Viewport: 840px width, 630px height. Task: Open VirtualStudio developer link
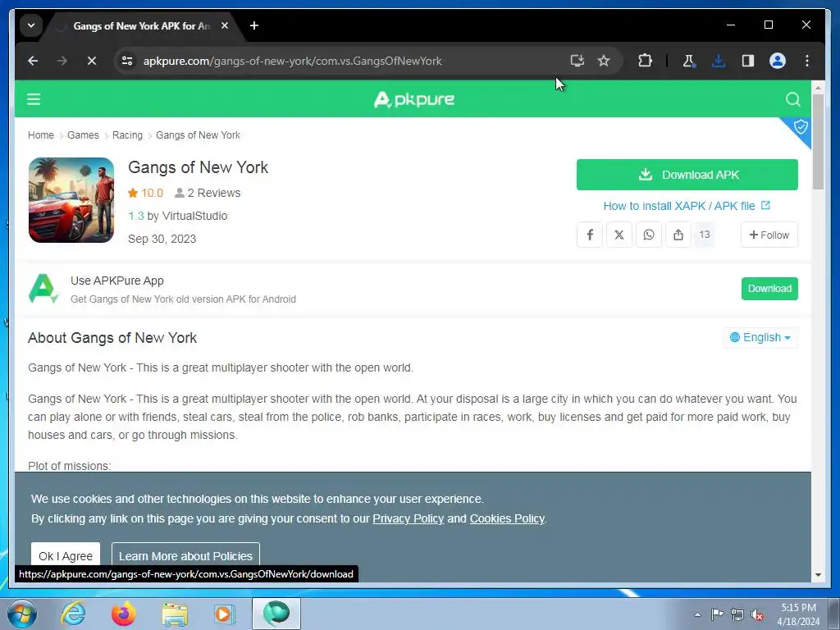tap(194, 216)
